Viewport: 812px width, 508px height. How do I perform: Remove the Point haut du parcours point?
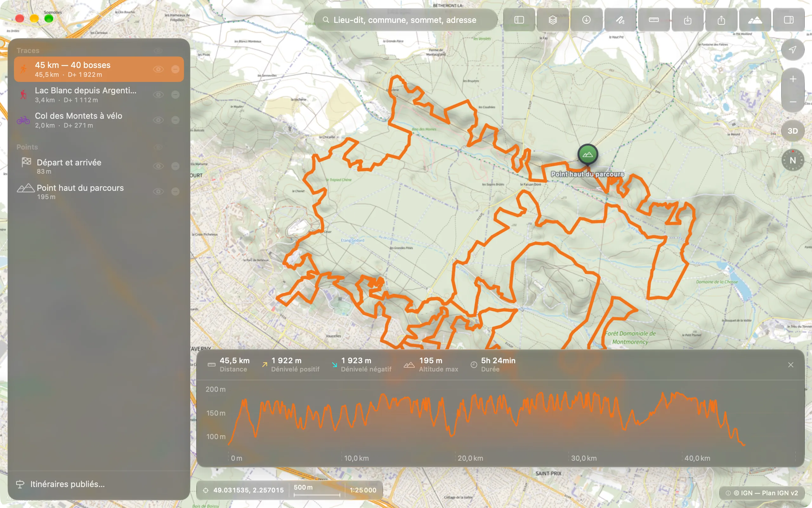coord(175,191)
